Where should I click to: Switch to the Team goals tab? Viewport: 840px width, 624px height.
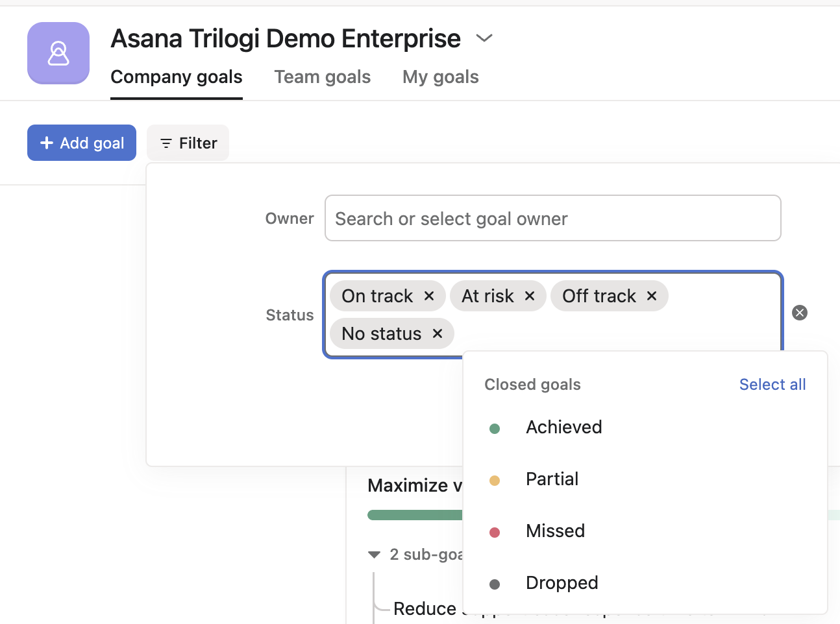322,77
